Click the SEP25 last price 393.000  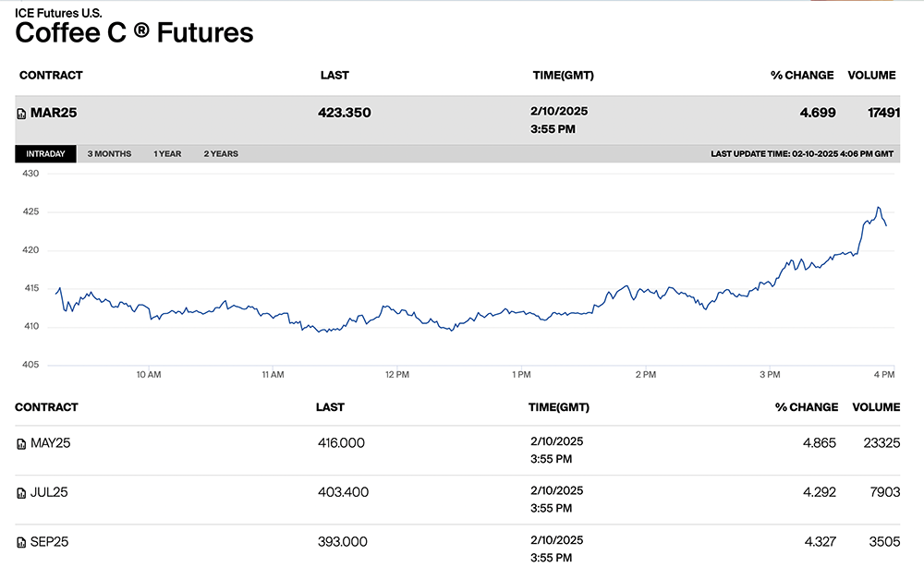(341, 541)
